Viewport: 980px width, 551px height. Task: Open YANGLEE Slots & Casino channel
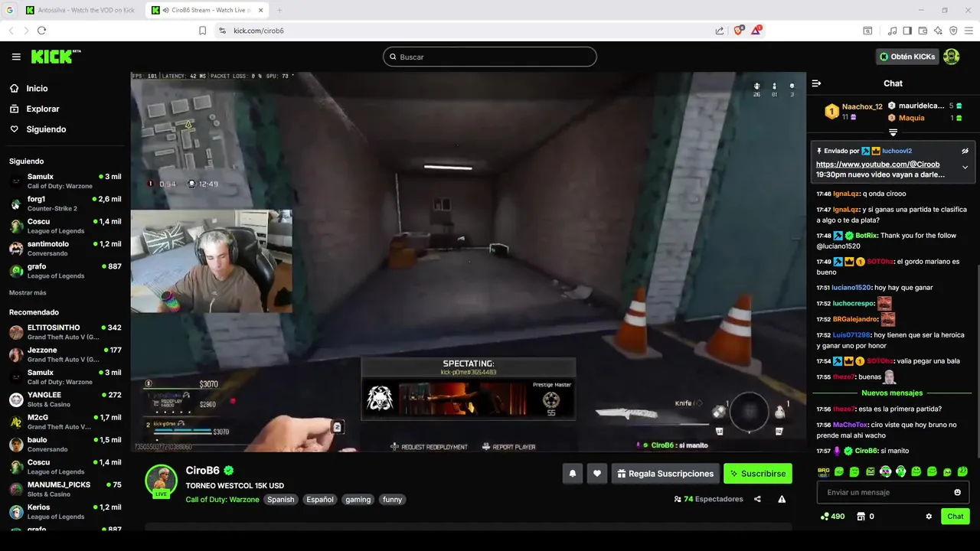point(65,399)
